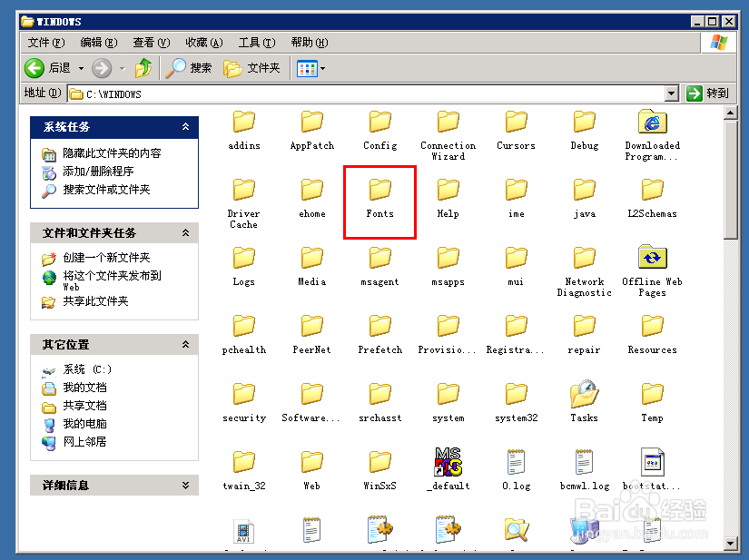
Task: Select the Cursors folder icon
Action: pos(516,122)
